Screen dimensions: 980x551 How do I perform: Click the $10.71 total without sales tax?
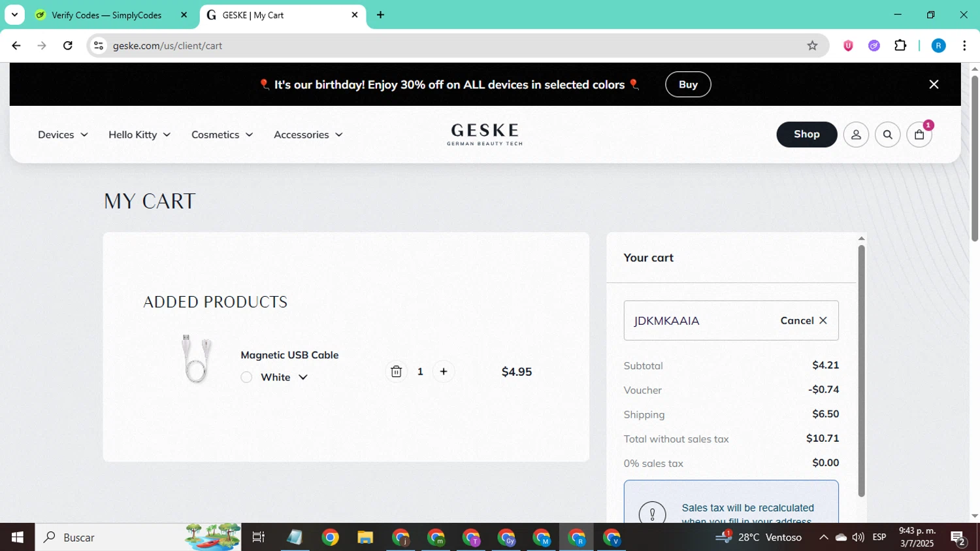823,438
